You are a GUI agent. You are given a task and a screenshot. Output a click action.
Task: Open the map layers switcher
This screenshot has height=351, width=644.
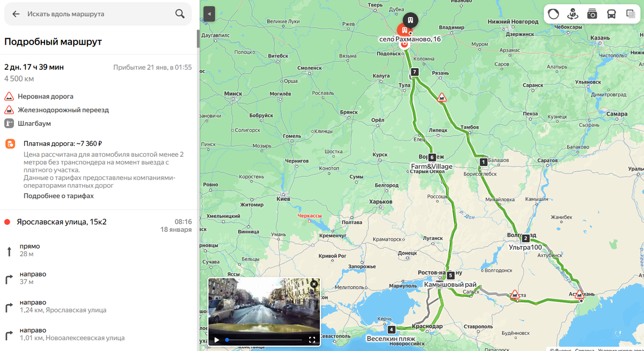point(631,14)
